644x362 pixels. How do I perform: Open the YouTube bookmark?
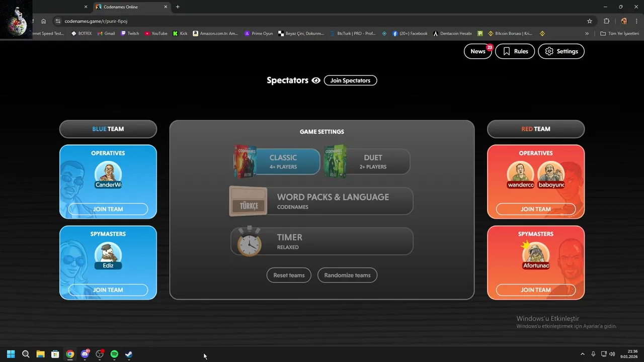pos(156,34)
